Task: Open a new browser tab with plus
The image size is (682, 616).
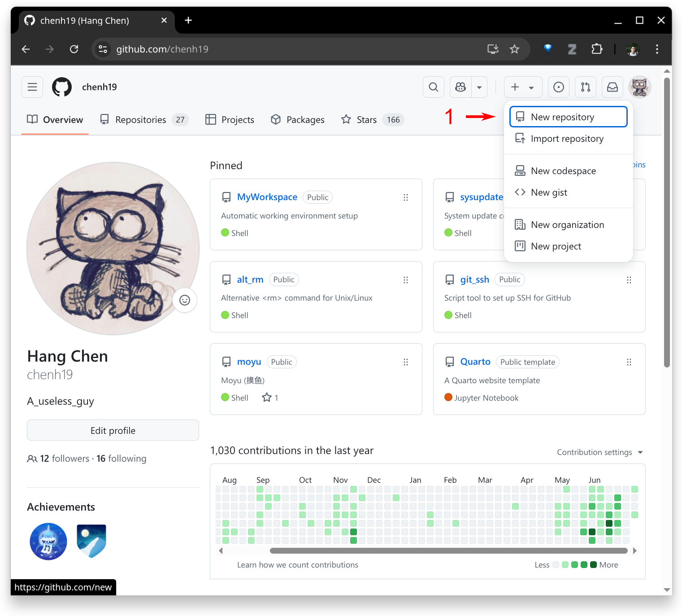Action: coord(188,20)
